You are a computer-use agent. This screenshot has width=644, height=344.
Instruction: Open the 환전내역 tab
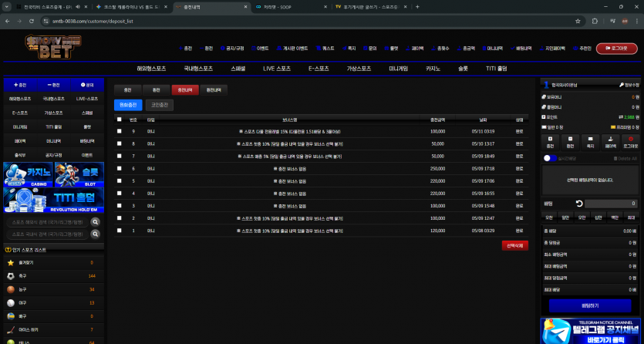pos(214,90)
